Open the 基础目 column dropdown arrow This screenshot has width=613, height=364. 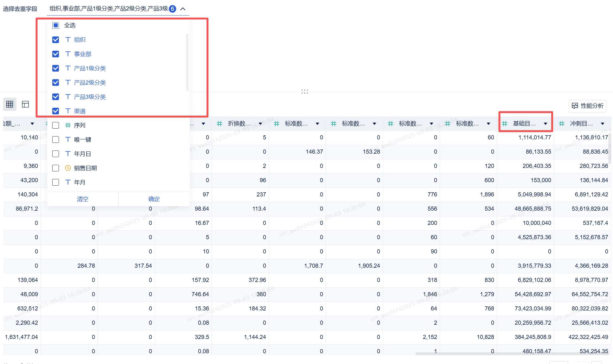(x=546, y=124)
